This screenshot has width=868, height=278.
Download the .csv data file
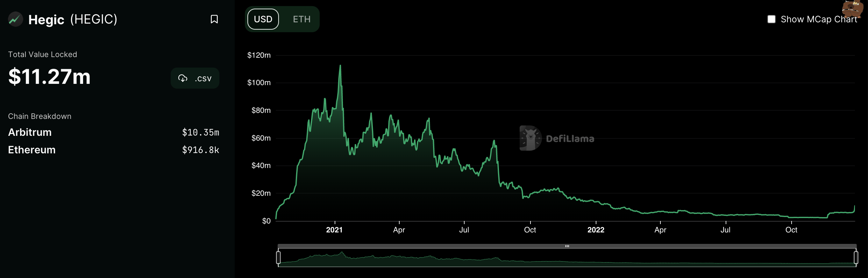195,78
